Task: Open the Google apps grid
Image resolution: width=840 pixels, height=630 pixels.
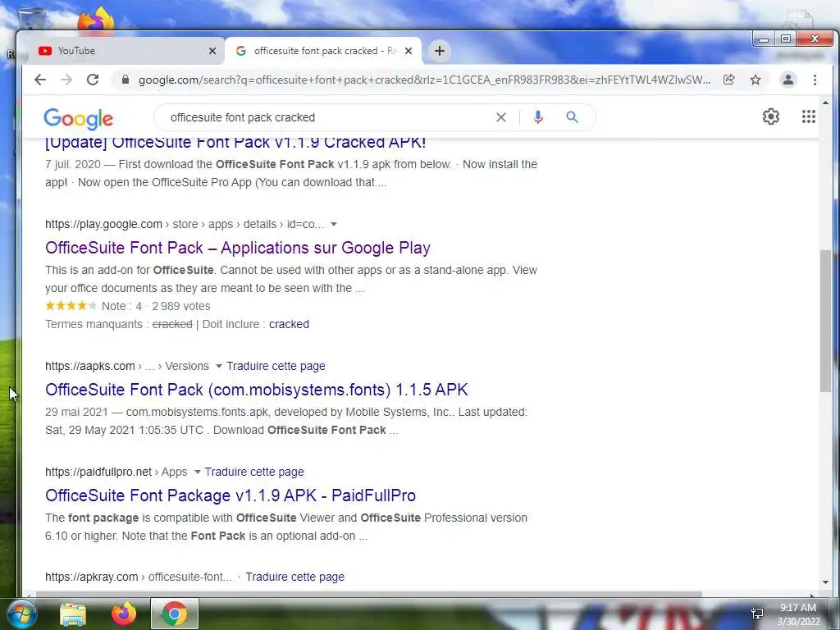Action: click(808, 116)
